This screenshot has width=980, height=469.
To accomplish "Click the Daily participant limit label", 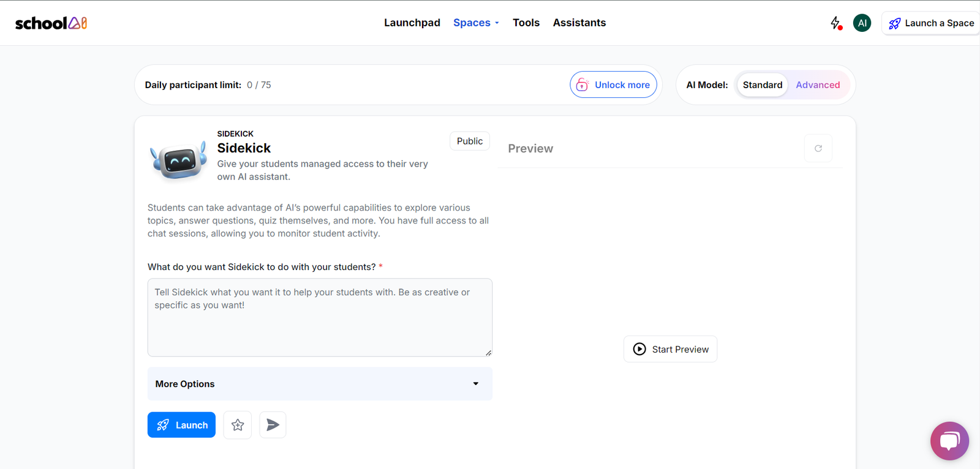I will pyautogui.click(x=193, y=85).
